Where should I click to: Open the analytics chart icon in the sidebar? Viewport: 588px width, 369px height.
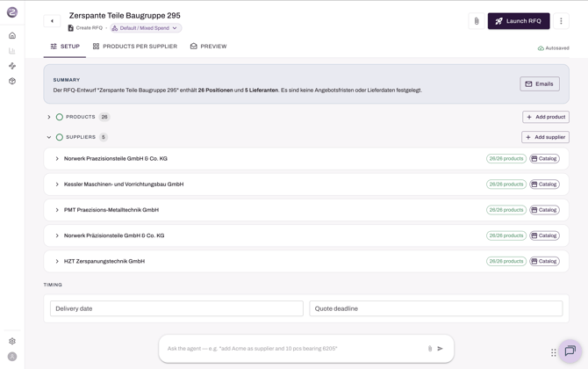click(12, 51)
